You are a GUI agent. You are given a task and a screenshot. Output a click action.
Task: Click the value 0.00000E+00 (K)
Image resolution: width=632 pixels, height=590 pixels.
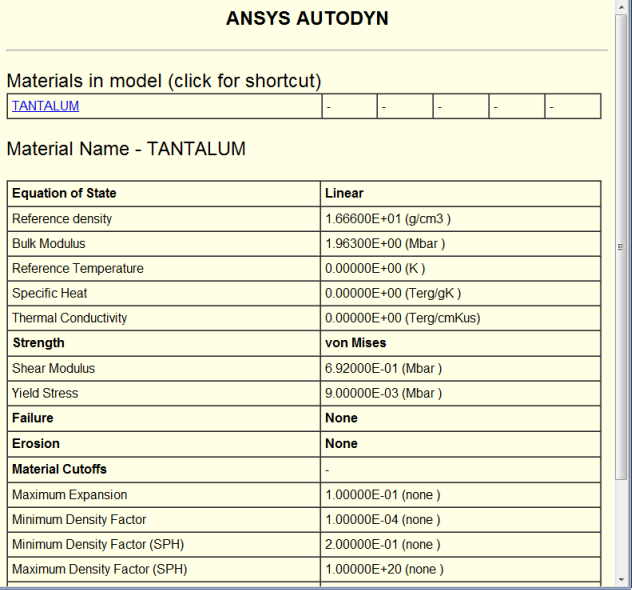point(375,268)
